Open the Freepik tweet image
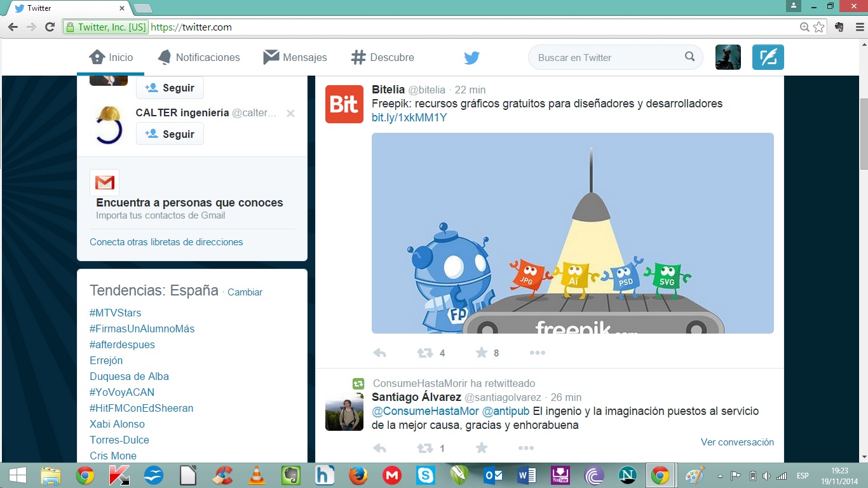Viewport: 868px width, 488px height. 573,233
